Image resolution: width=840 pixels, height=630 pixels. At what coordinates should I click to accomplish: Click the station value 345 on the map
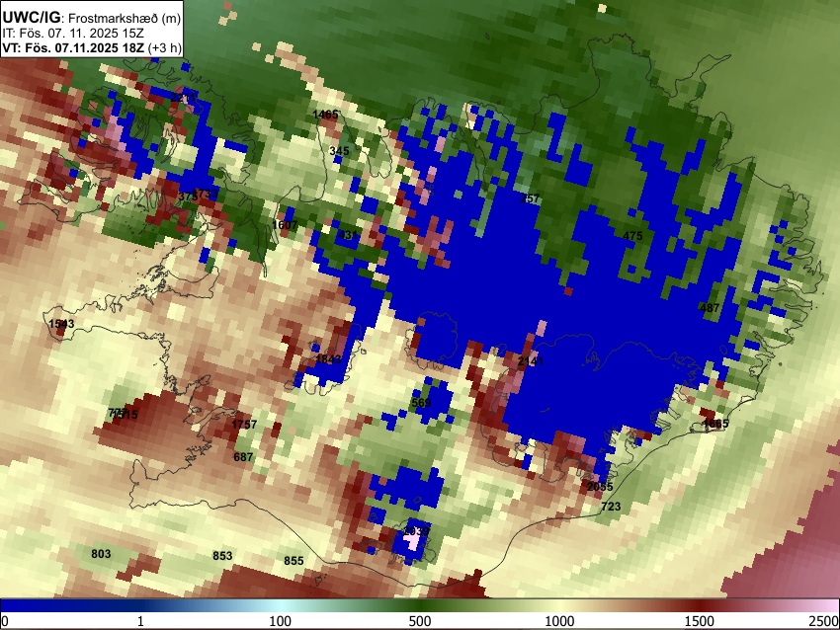click(339, 151)
